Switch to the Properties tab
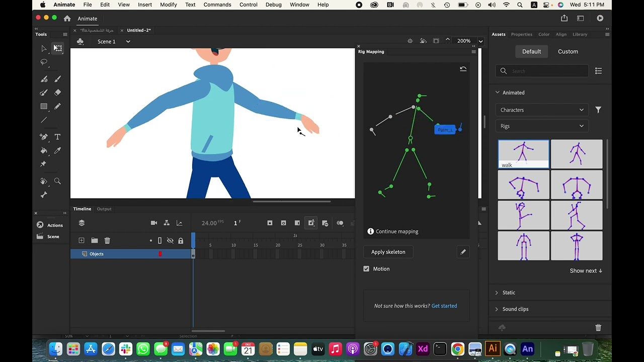644x362 pixels. point(521,34)
